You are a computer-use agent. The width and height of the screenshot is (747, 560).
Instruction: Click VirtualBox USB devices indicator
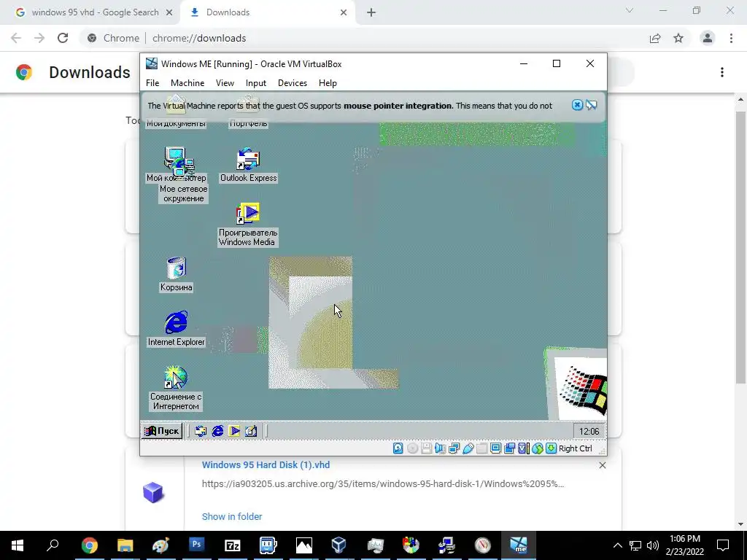468,448
